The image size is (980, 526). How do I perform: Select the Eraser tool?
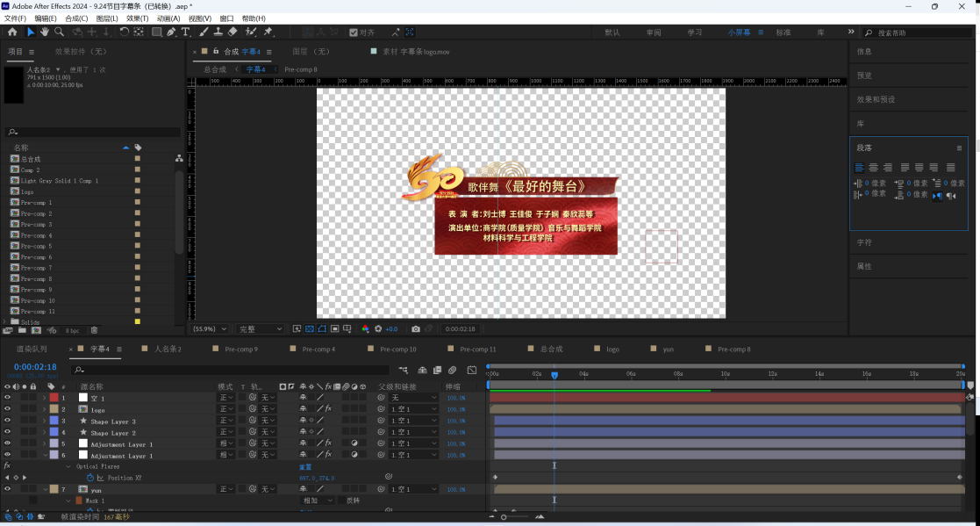pos(232,32)
